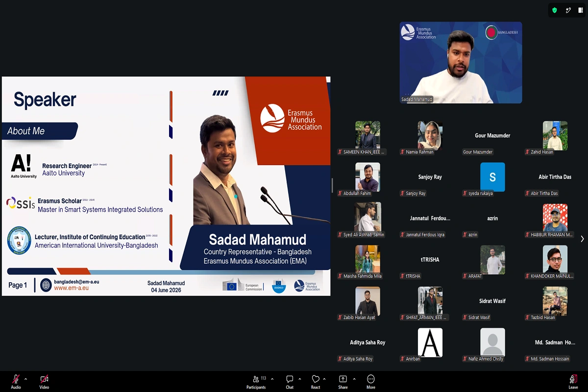The height and width of the screenshot is (392, 588).
Task: Click tTRISHA participant tile
Action: pos(430,262)
